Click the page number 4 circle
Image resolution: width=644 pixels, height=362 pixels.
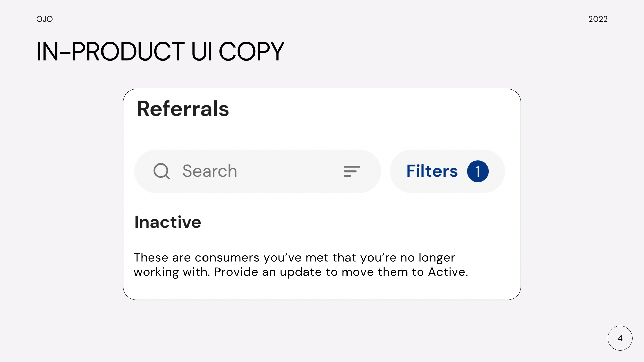point(620,338)
